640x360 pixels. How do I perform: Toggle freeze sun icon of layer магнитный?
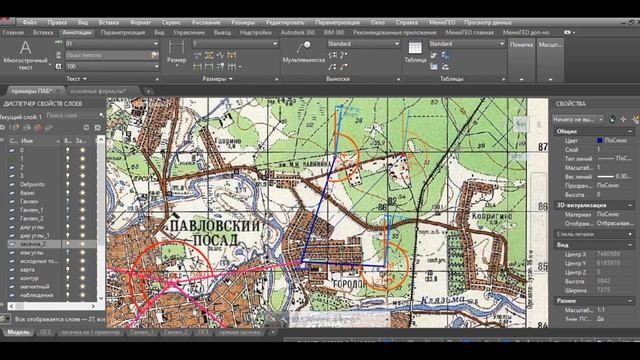click(x=82, y=287)
